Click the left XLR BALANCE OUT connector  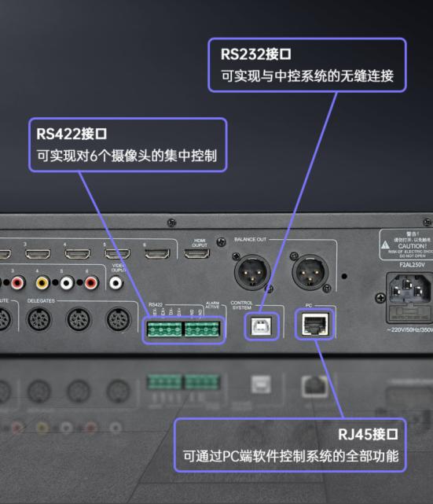[252, 273]
